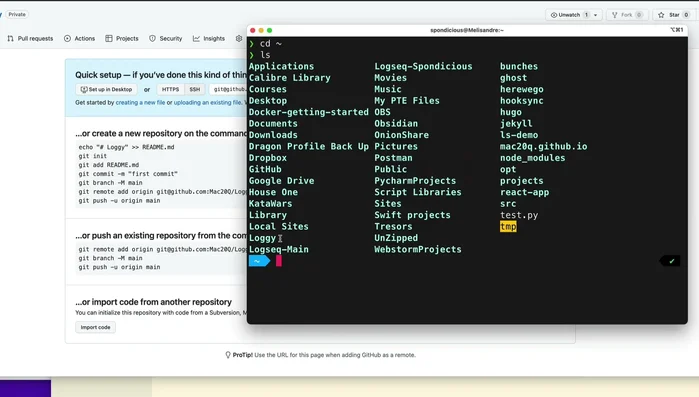Screen dimensions: 699x397
Task: Select the SSH clone option
Action: pos(194,89)
